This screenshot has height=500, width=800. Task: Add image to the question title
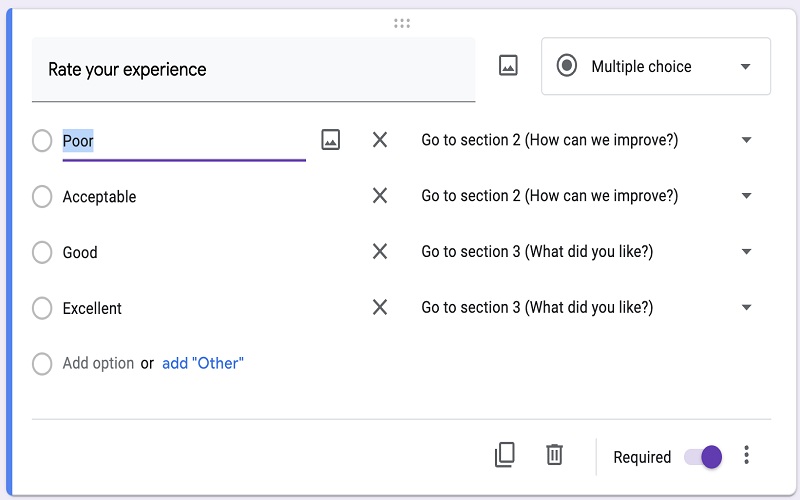coord(508,66)
